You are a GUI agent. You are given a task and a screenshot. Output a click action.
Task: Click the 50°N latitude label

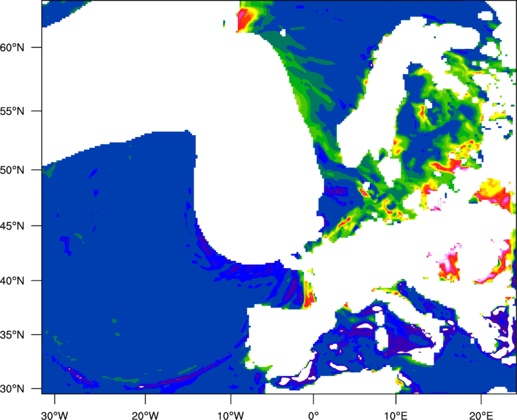(12, 170)
